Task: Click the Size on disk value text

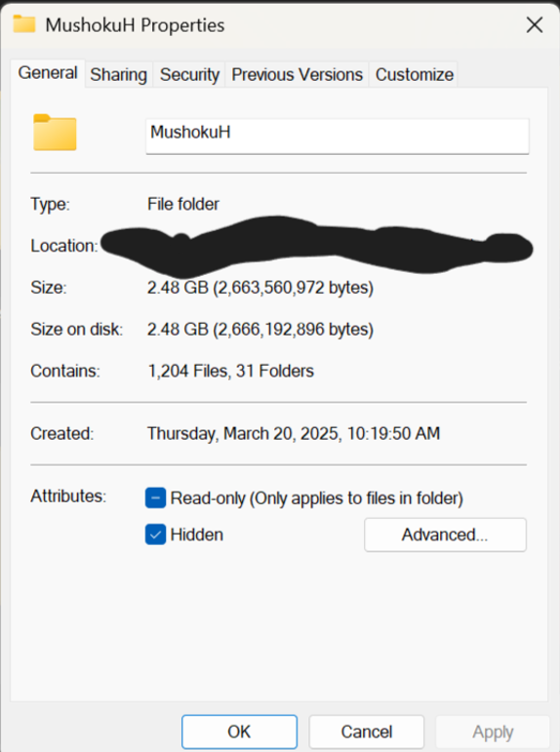Action: coord(260,330)
